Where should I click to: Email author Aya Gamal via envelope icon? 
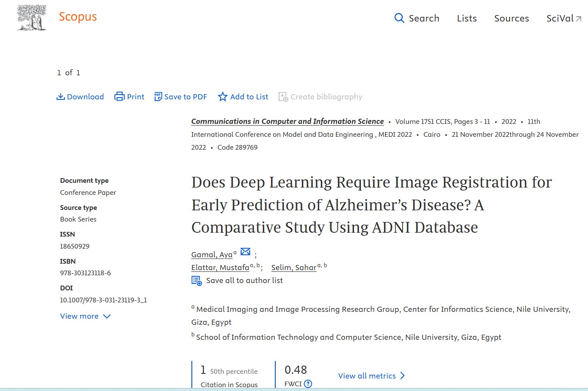pos(245,252)
